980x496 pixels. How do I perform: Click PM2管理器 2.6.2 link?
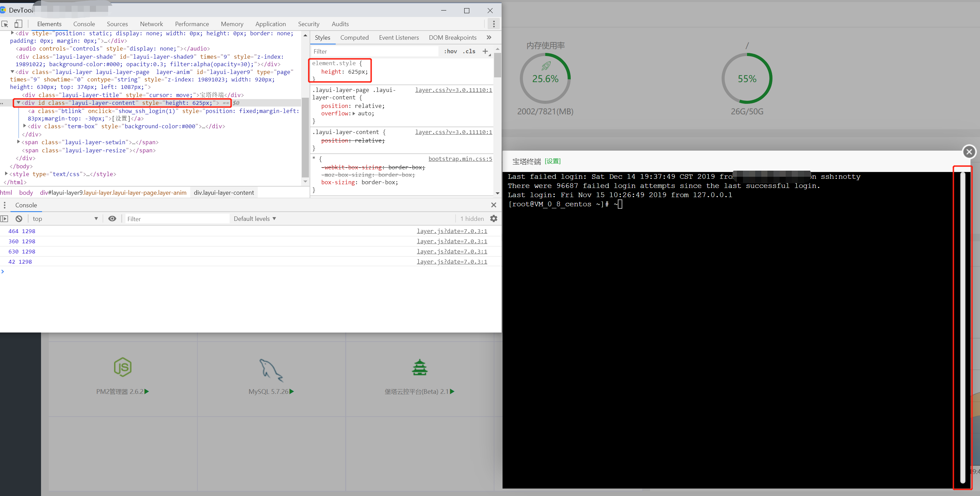coord(121,391)
